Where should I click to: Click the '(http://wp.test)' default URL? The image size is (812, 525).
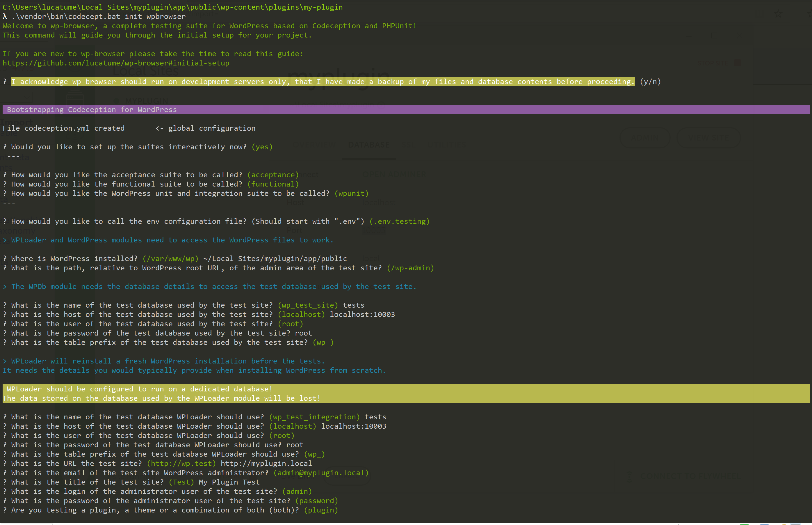coord(181,464)
